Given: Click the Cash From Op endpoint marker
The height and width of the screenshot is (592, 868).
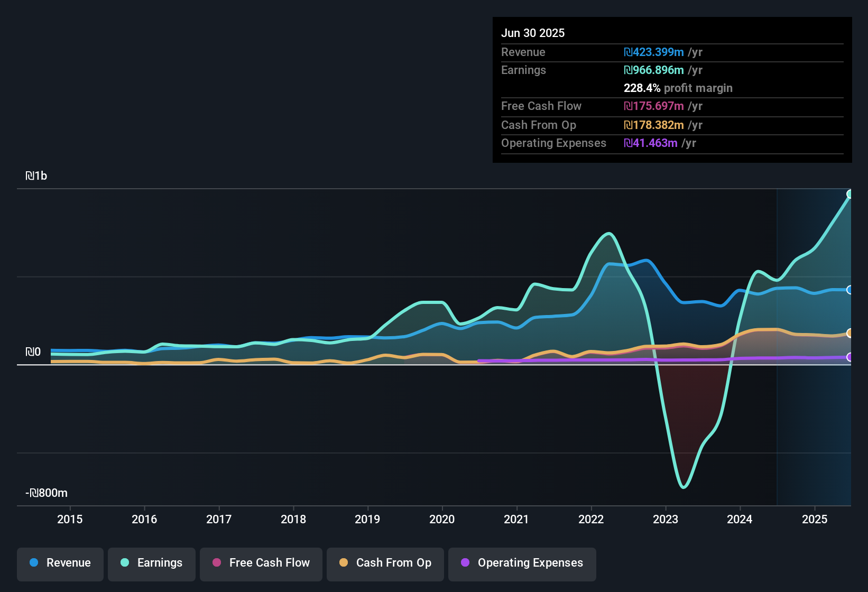Looking at the screenshot, I should [850, 333].
